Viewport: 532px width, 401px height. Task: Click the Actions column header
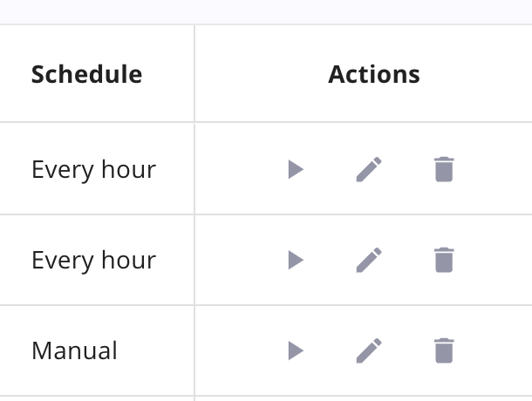pos(374,74)
